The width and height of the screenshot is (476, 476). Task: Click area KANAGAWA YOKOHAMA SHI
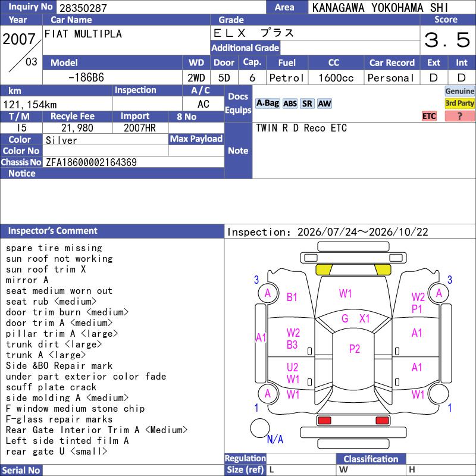coord(380,8)
